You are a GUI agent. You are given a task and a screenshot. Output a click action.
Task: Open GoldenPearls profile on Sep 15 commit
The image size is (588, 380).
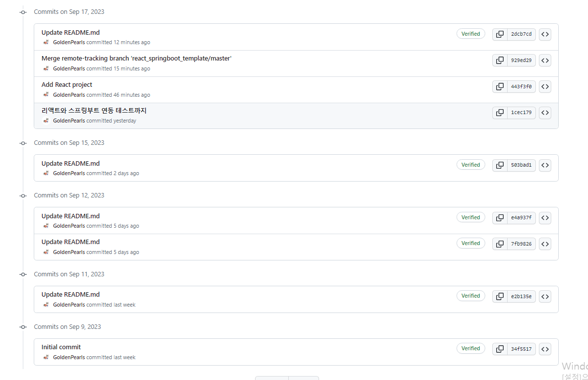[69, 174]
